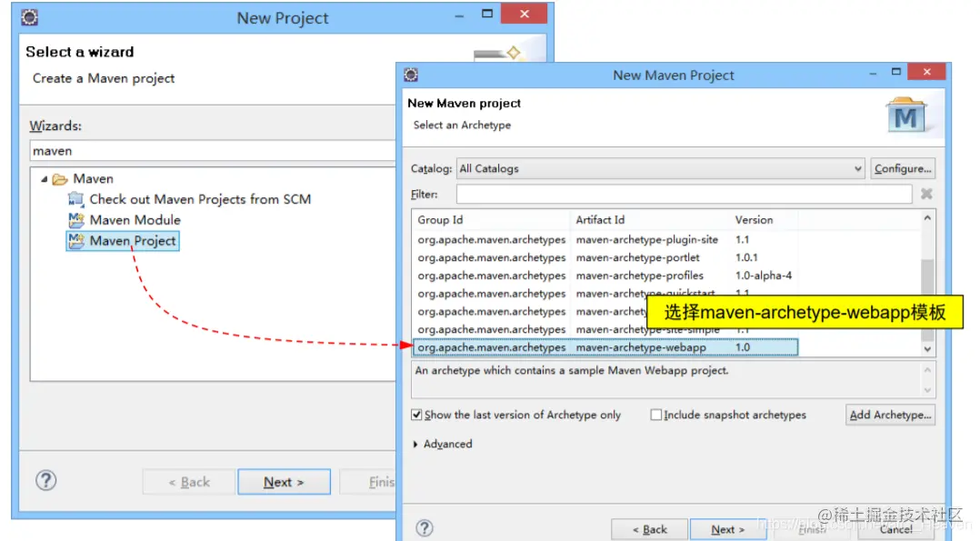
Task: Click the Artifact Id column header
Action: [x=650, y=219]
